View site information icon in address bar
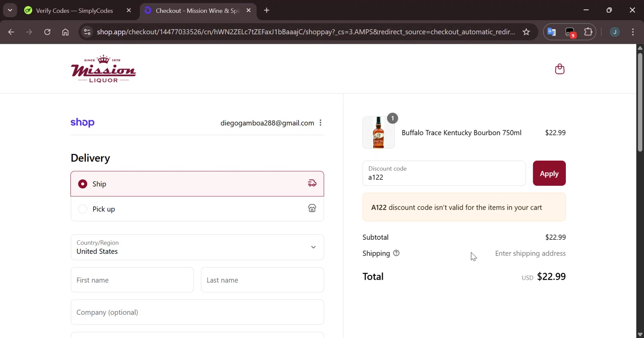 87,32
